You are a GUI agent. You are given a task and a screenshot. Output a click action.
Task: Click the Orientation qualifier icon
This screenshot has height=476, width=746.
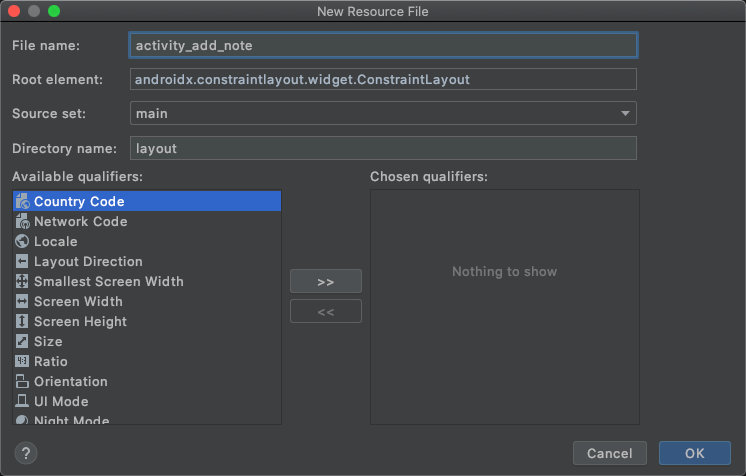pos(22,381)
